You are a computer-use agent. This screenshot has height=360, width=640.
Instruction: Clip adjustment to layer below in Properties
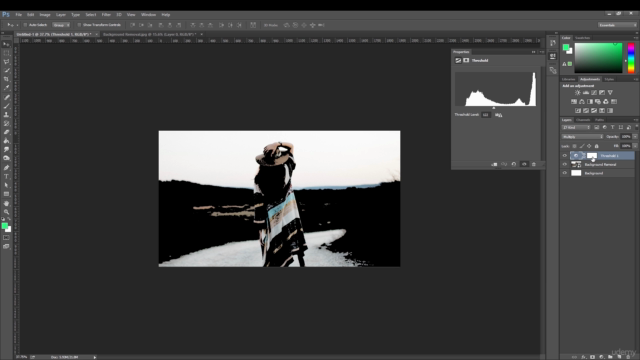(x=494, y=164)
